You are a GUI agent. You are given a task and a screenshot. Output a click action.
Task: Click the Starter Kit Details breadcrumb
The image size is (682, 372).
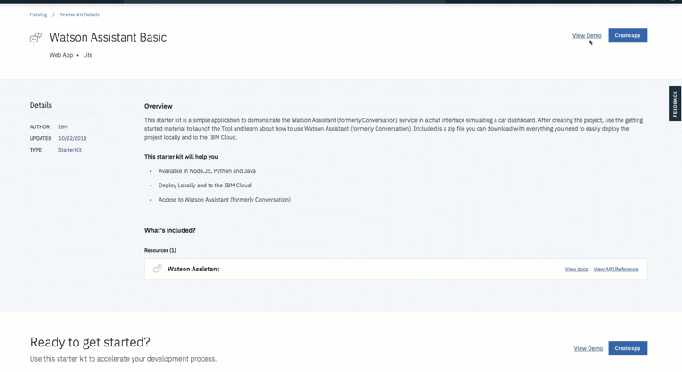pyautogui.click(x=80, y=15)
